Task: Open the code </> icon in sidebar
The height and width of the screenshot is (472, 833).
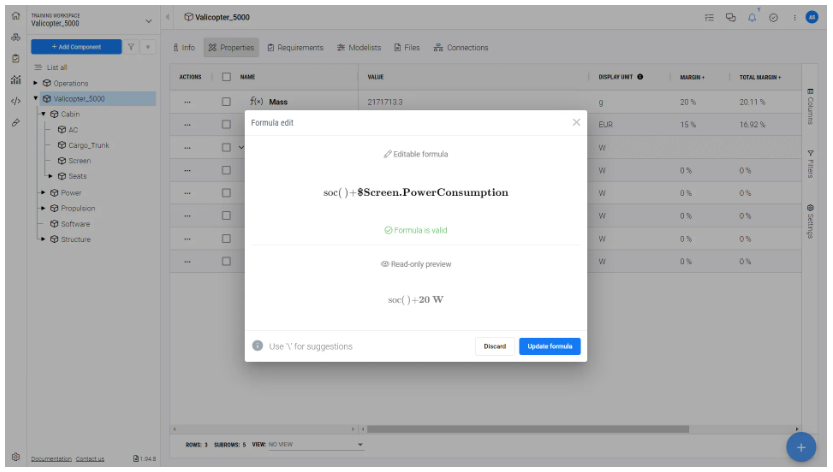Action: 16,101
